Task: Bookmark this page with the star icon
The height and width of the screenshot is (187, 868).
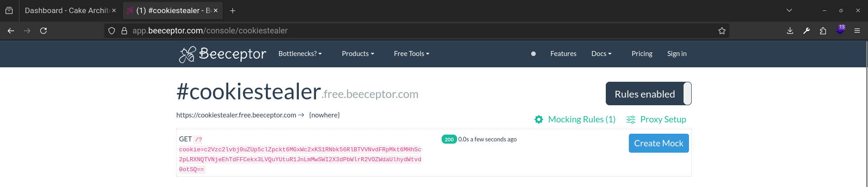Action: [722, 31]
